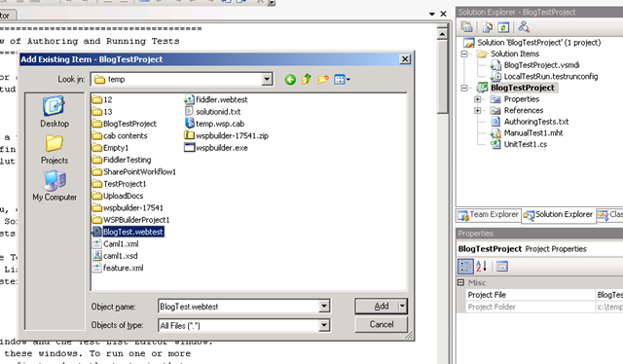Collapse Solution Items node

(464, 54)
